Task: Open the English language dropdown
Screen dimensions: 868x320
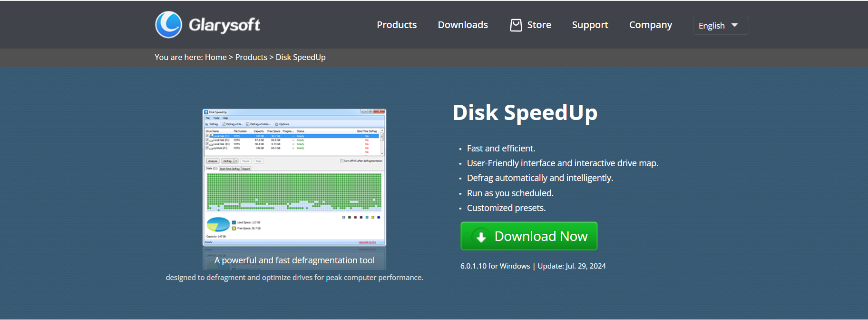Action: (720, 25)
